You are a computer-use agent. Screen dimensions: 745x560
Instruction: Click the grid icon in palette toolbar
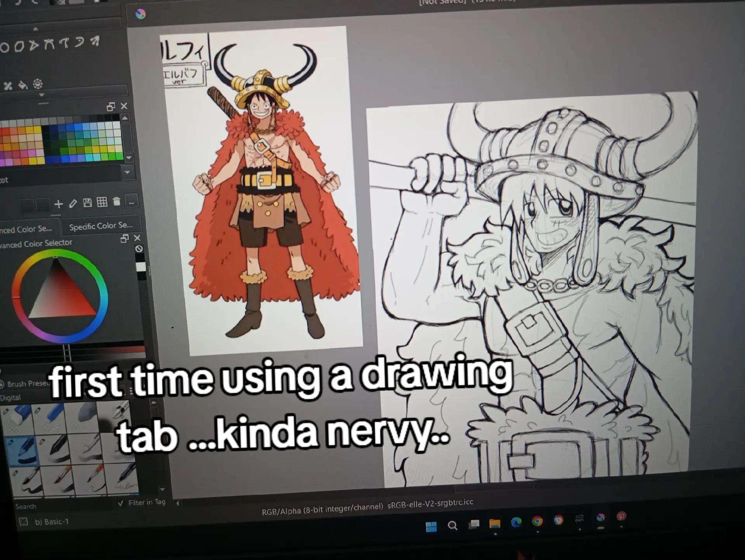(102, 202)
